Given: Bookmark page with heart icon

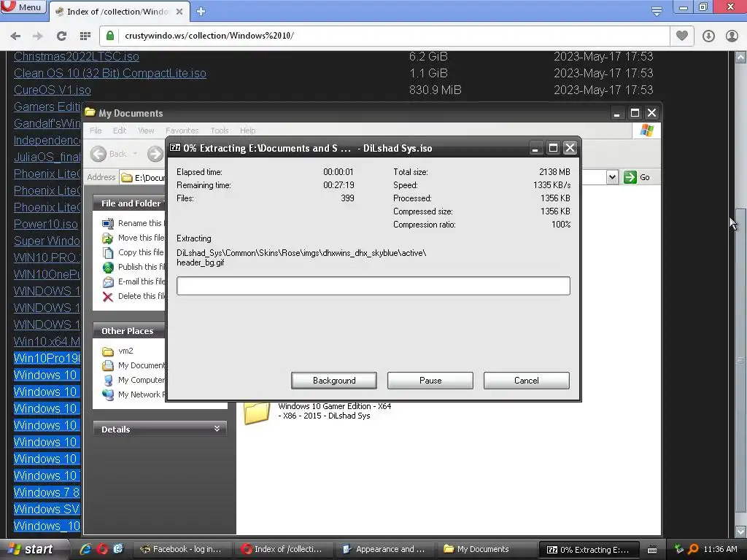Looking at the screenshot, I should (x=682, y=36).
